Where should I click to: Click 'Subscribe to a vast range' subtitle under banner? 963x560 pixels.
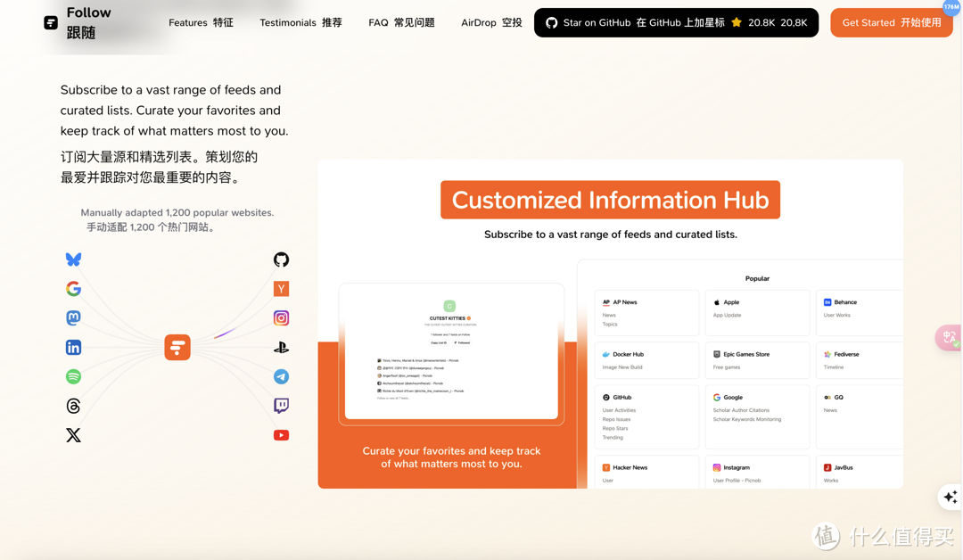611,234
